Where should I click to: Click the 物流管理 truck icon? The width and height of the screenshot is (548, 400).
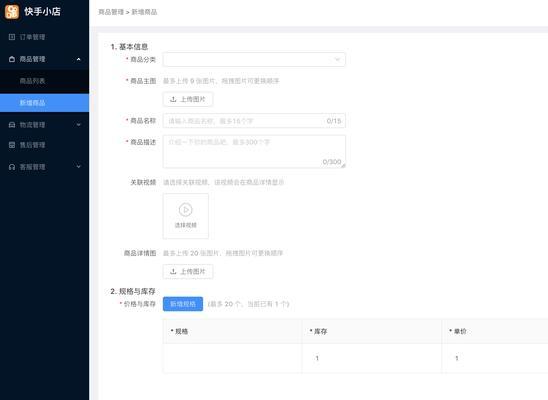[12, 125]
